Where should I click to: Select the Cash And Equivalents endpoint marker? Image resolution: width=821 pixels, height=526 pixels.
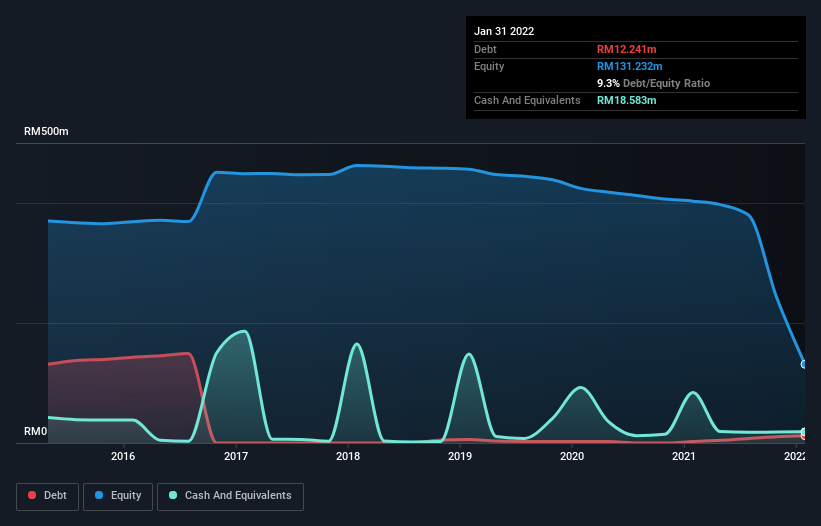coord(804,432)
